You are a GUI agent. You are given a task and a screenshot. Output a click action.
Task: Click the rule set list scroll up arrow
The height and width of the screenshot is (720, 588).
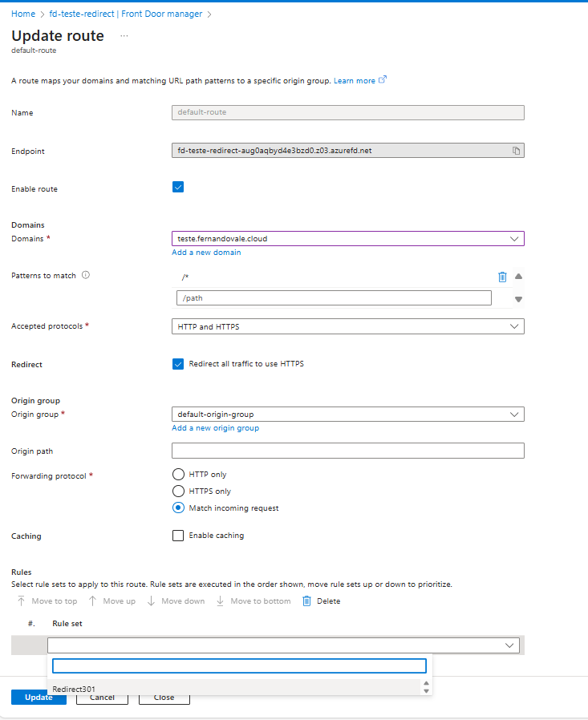point(426,683)
